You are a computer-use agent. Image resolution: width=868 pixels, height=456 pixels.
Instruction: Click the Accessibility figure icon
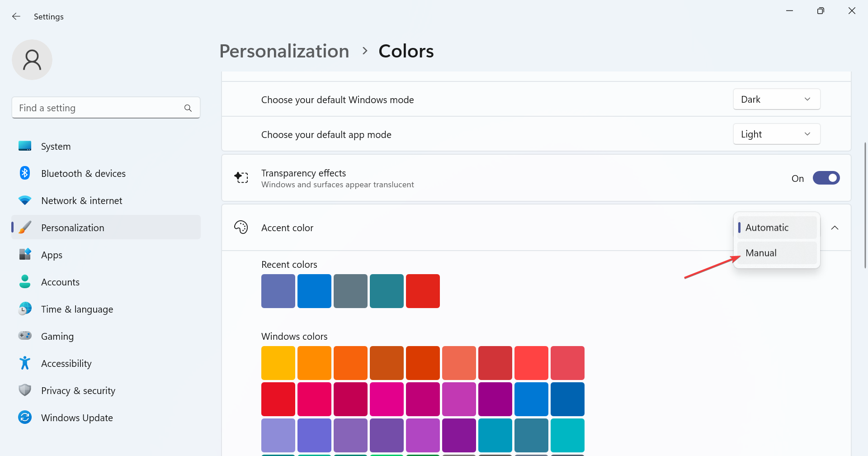pos(25,363)
